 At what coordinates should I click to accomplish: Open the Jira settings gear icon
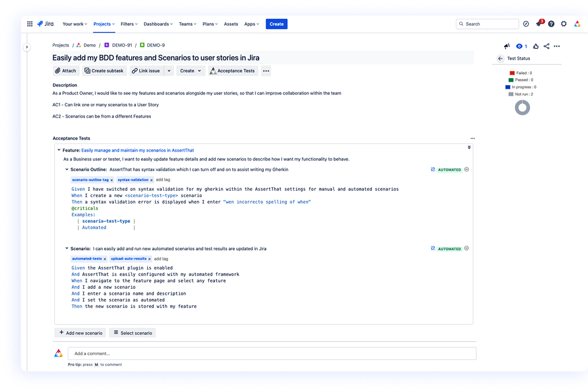point(564,24)
